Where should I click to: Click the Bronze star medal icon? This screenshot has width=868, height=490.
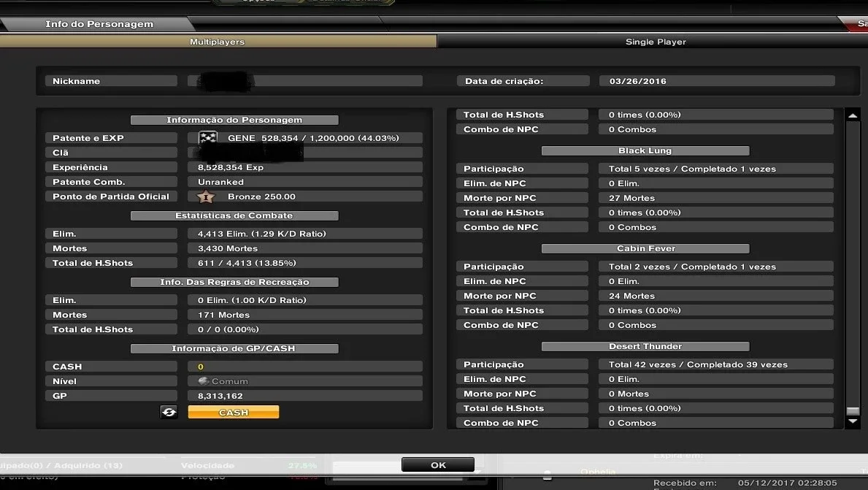(205, 196)
